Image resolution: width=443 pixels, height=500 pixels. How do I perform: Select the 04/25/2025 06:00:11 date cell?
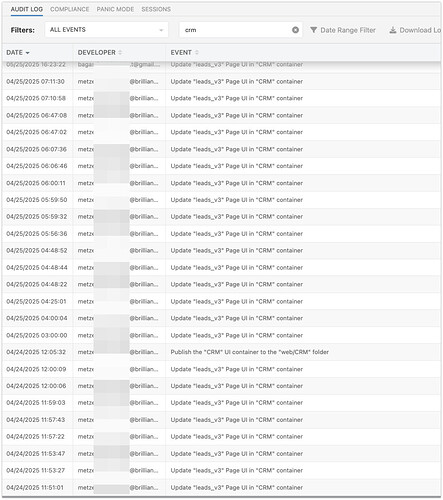pos(36,183)
